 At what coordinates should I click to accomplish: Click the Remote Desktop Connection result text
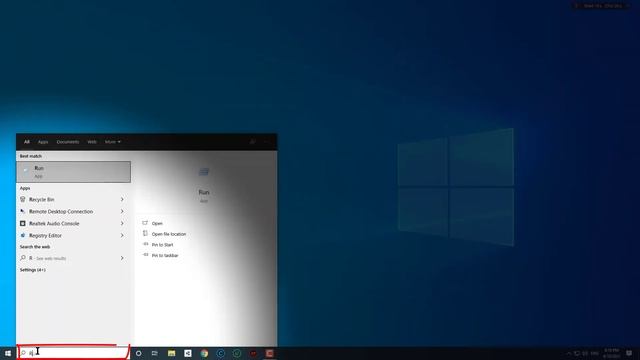coord(61,211)
